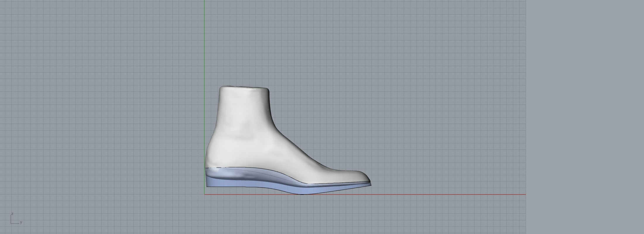
Task: Click empty grid space above the boot
Action: tap(293, 44)
